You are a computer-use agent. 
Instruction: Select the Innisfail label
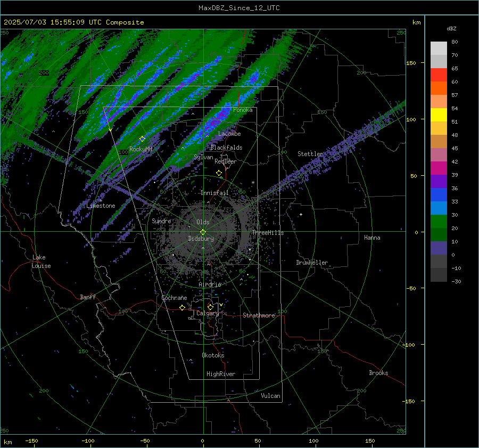[214, 193]
